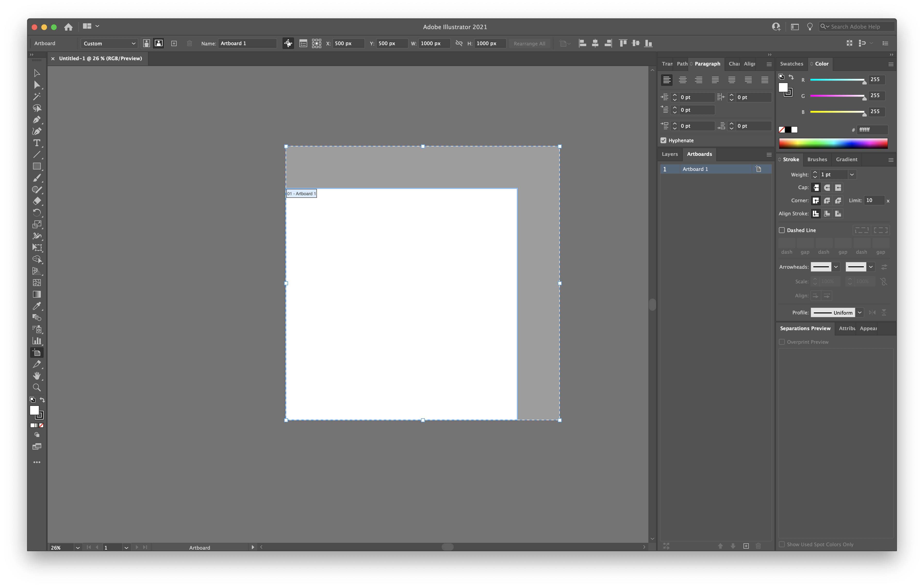Open the 26% zoom level dropdown
Screen dimensions: 924x587
click(77, 547)
